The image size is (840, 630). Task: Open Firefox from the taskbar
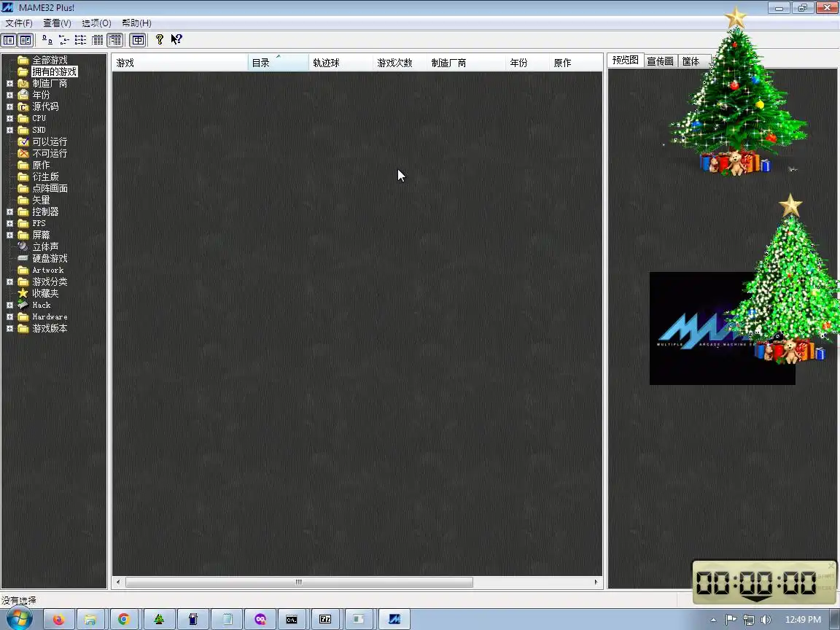pos(58,619)
